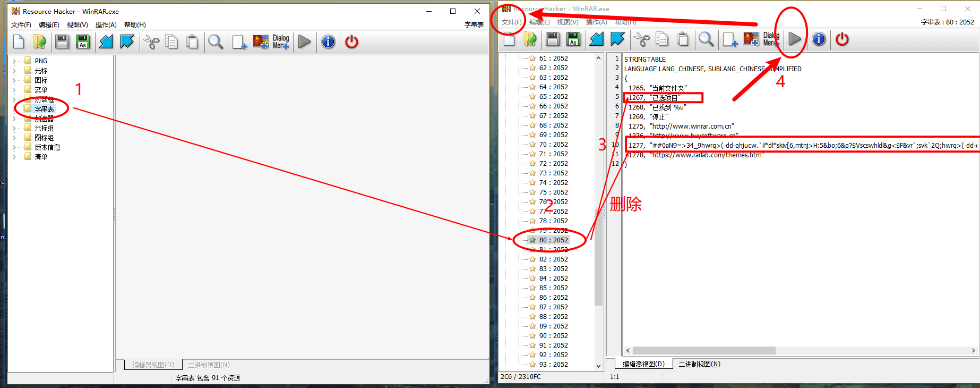Click Dialog Merge icon in left window toolbar
This screenshot has width=980, height=388.
281,41
